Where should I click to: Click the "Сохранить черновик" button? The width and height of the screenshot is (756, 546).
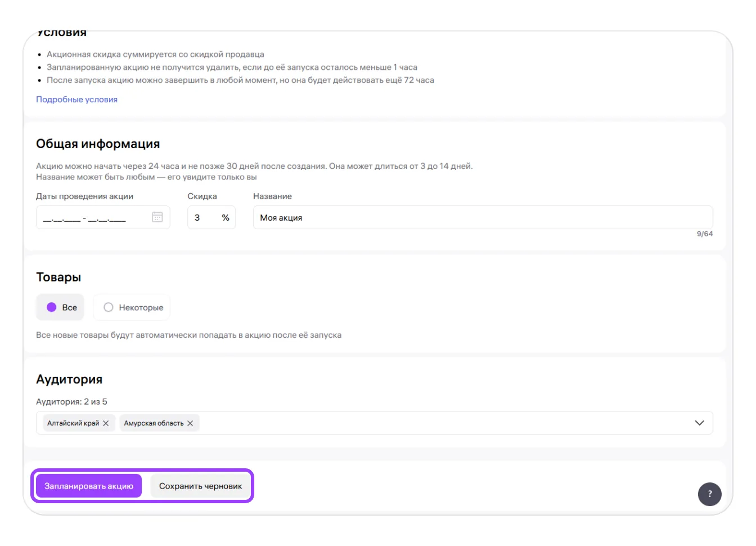pyautogui.click(x=200, y=486)
